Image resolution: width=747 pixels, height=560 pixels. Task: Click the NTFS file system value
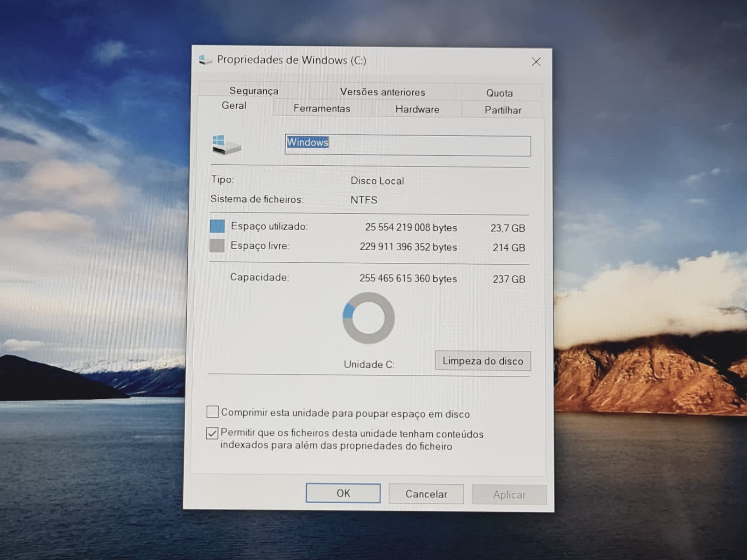click(x=364, y=200)
